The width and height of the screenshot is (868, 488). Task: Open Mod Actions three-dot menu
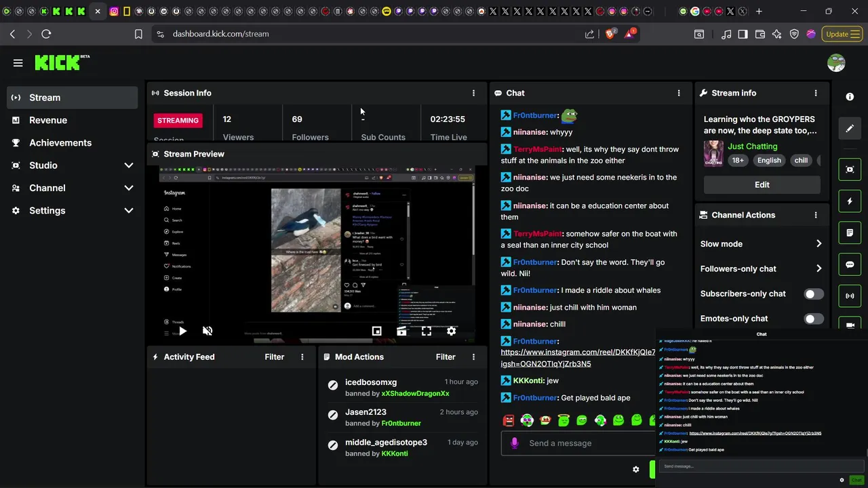(x=473, y=357)
